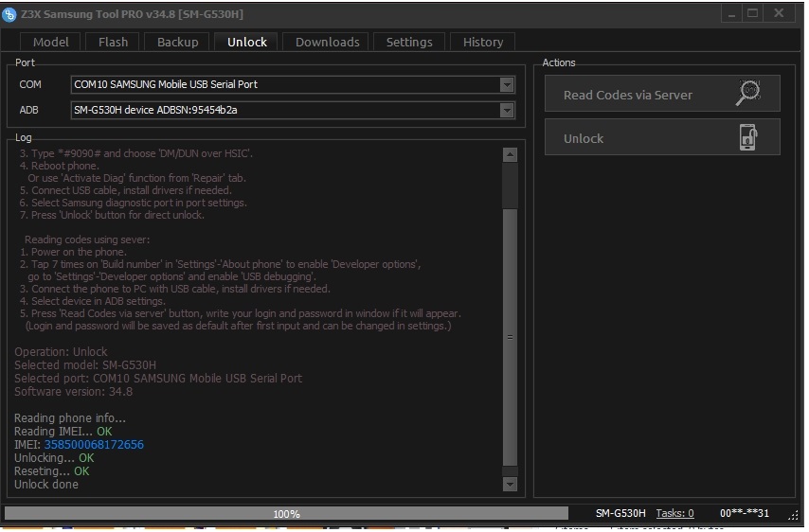Expand the ADB device dropdown arrow
809x532 pixels.
pyautogui.click(x=507, y=111)
